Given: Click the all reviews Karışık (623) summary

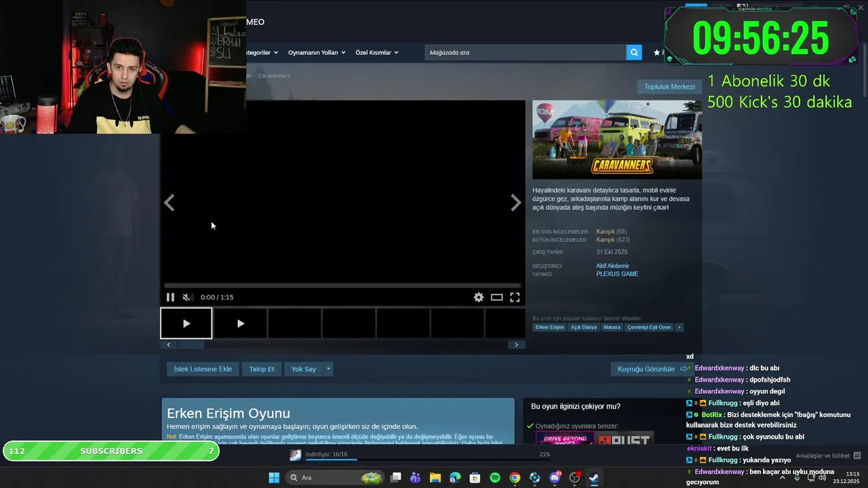Looking at the screenshot, I should pos(613,240).
